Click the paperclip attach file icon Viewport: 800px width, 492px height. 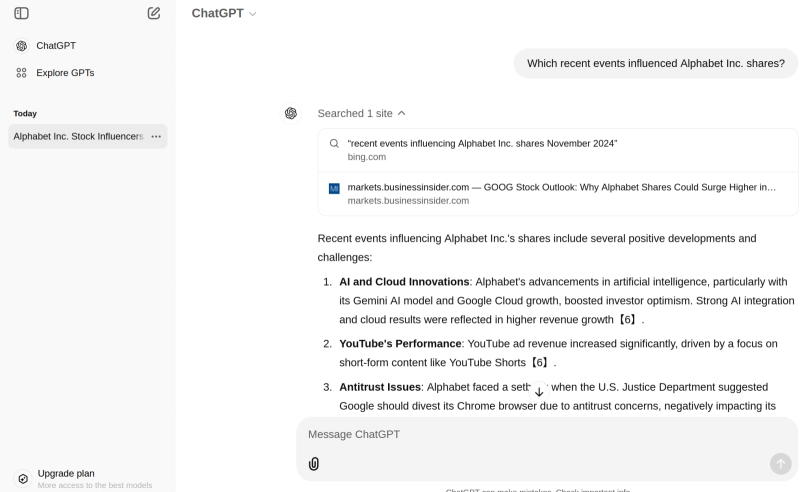(314, 464)
